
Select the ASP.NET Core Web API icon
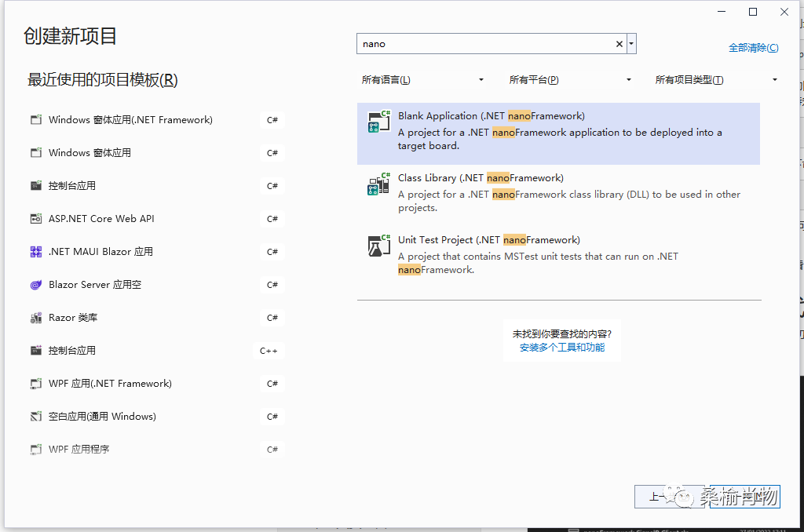36,218
